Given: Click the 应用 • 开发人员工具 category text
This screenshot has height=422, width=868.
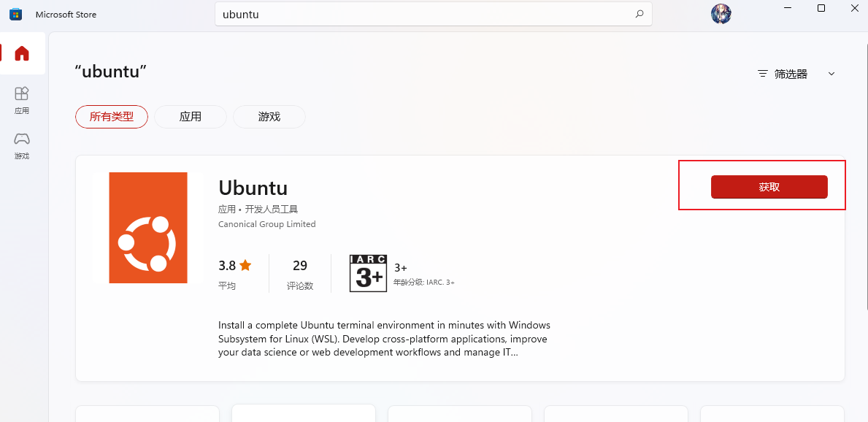Looking at the screenshot, I should [x=258, y=210].
